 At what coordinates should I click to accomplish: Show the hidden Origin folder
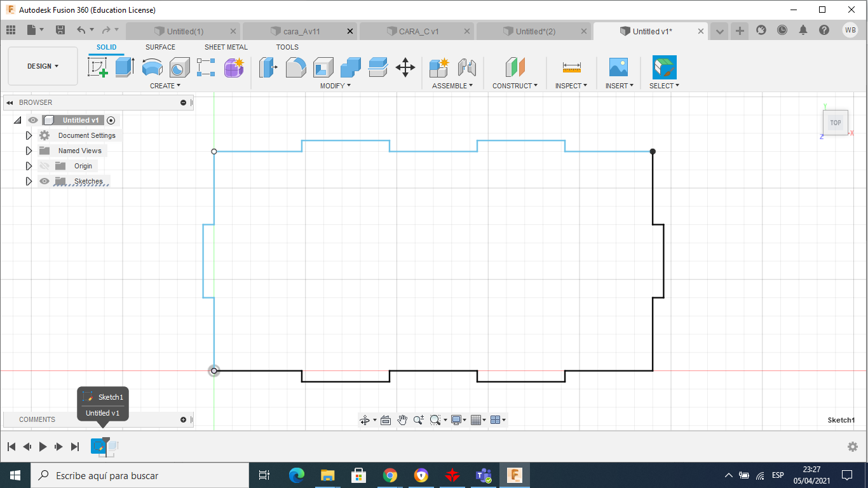click(x=44, y=166)
